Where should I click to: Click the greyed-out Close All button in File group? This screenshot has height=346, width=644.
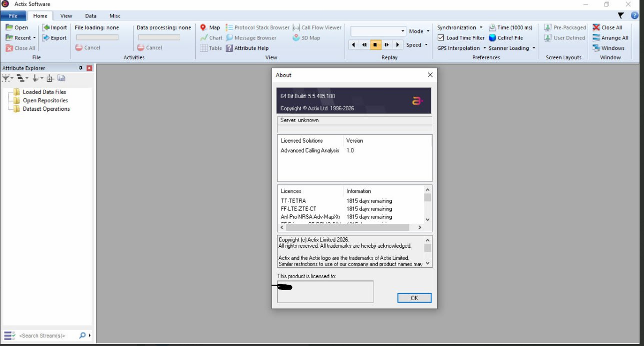point(20,48)
